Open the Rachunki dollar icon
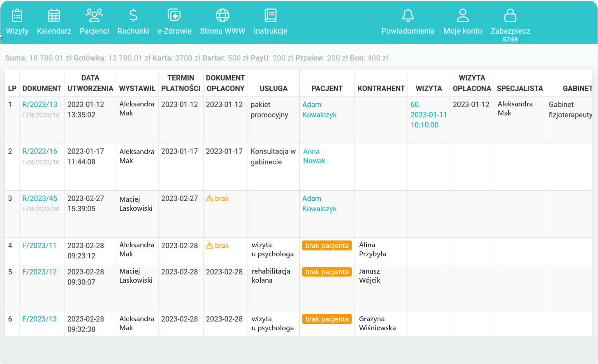The image size is (598, 364). pos(133,16)
